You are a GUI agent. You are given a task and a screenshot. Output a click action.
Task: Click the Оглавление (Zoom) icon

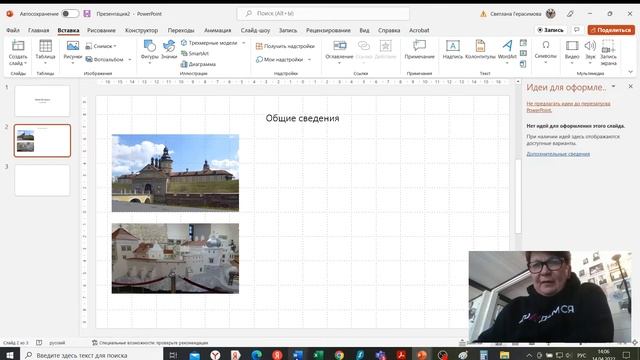tap(339, 45)
